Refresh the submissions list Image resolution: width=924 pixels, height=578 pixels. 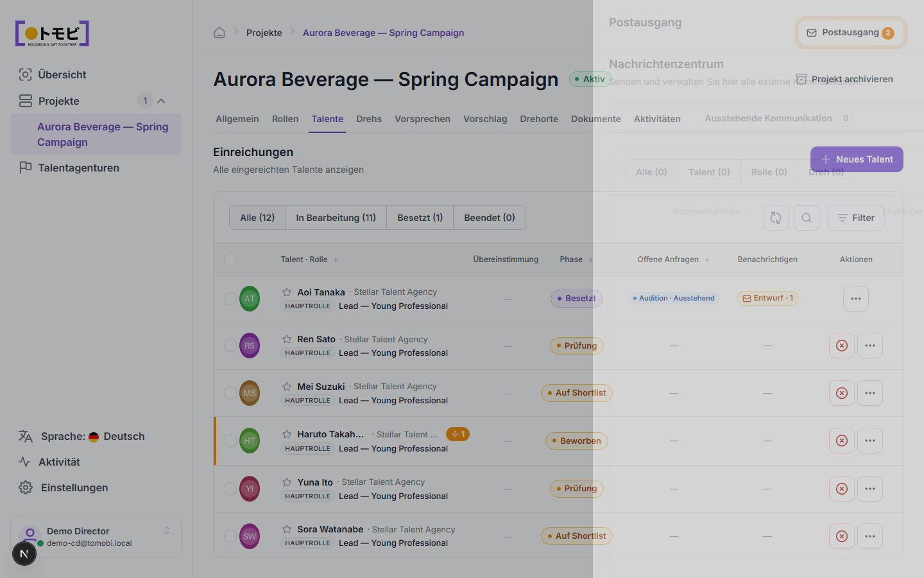[x=775, y=218]
